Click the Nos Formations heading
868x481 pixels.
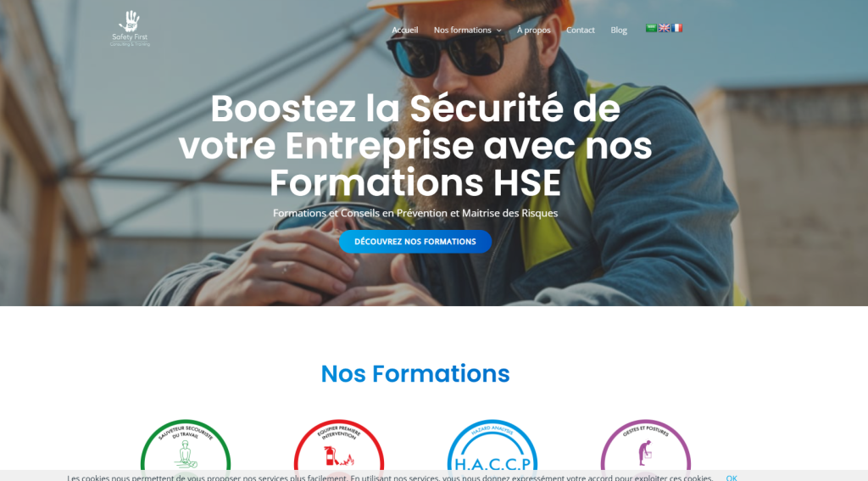[x=415, y=373]
